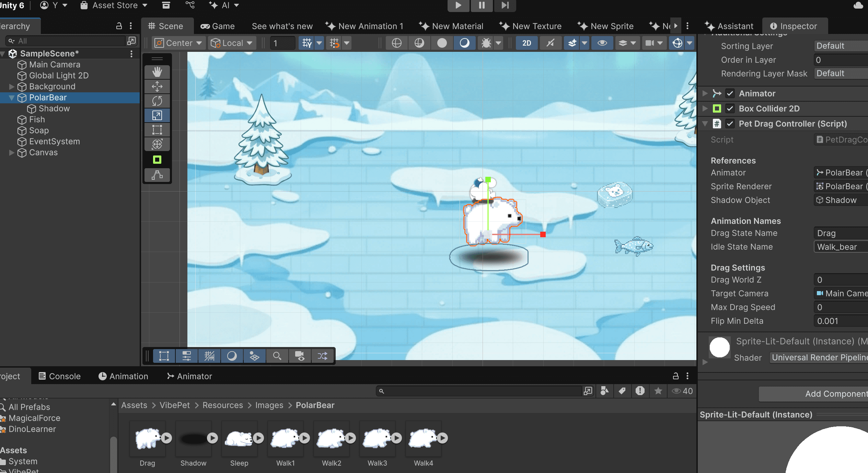
Task: Activate the Edit Box Collider tool
Action: point(157,160)
